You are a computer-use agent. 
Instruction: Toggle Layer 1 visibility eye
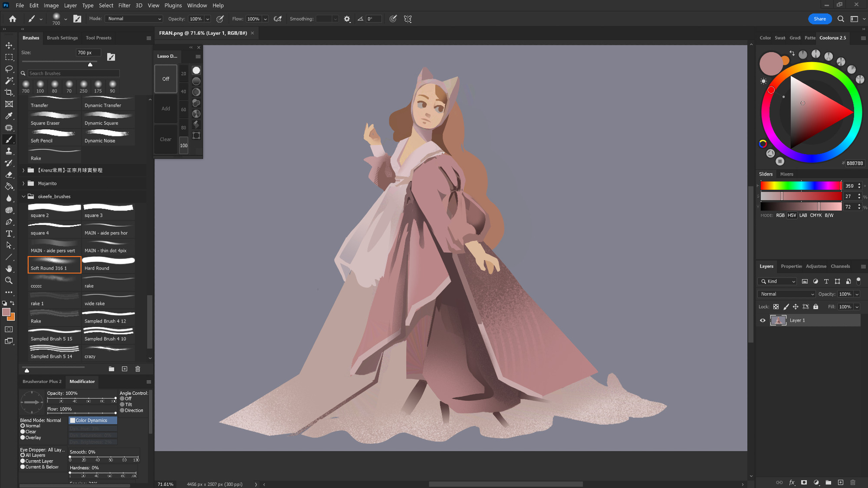(x=763, y=320)
